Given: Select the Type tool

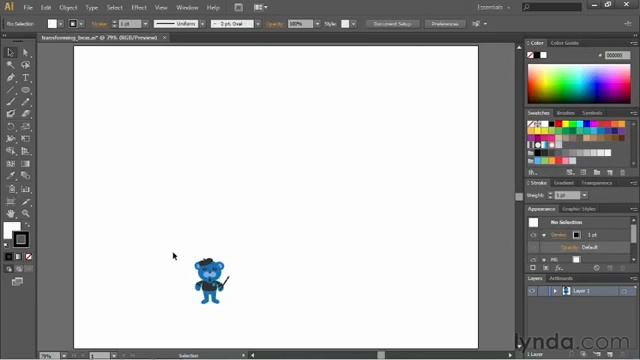Looking at the screenshot, I should click(25, 78).
